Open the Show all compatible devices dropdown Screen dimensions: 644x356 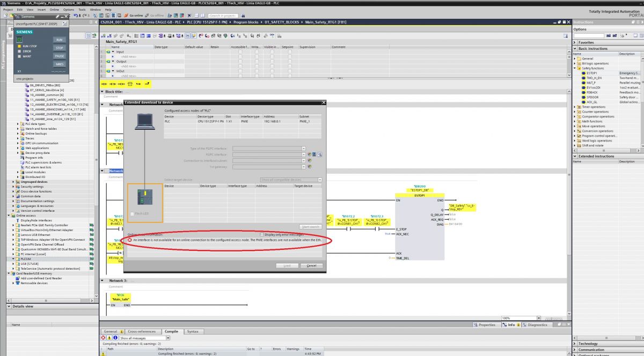coord(320,180)
